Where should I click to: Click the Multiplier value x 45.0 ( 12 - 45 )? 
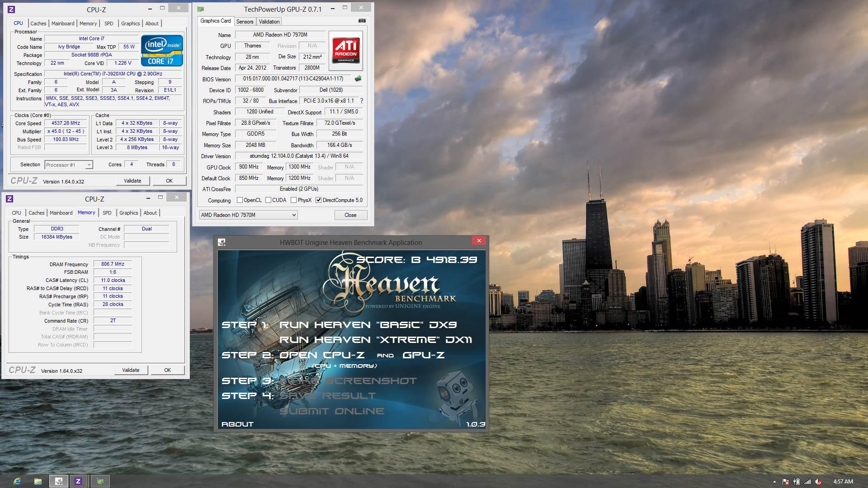pos(66,131)
